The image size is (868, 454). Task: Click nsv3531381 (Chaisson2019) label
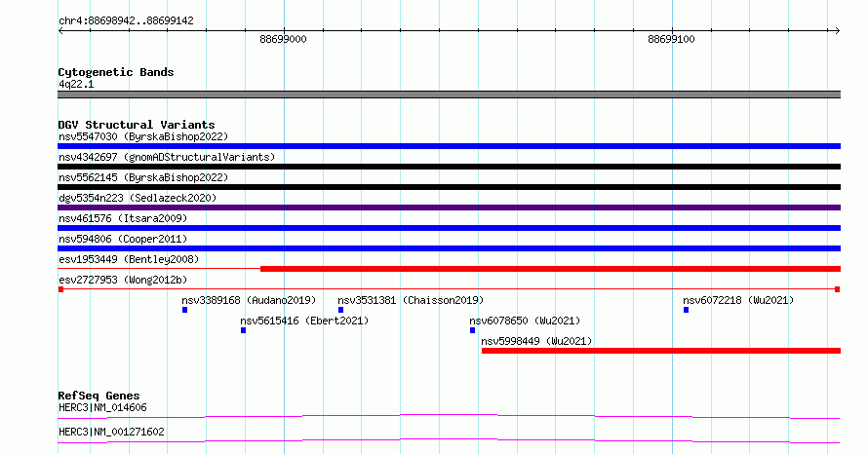point(411,300)
